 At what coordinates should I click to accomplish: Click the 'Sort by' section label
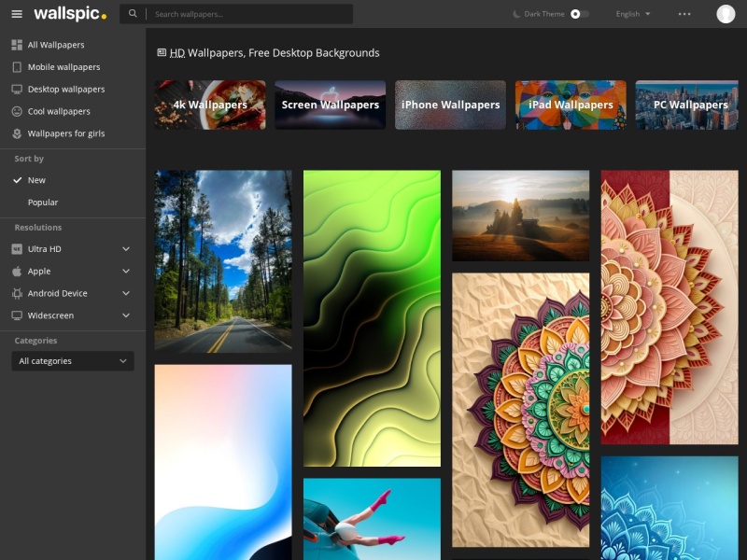click(29, 159)
